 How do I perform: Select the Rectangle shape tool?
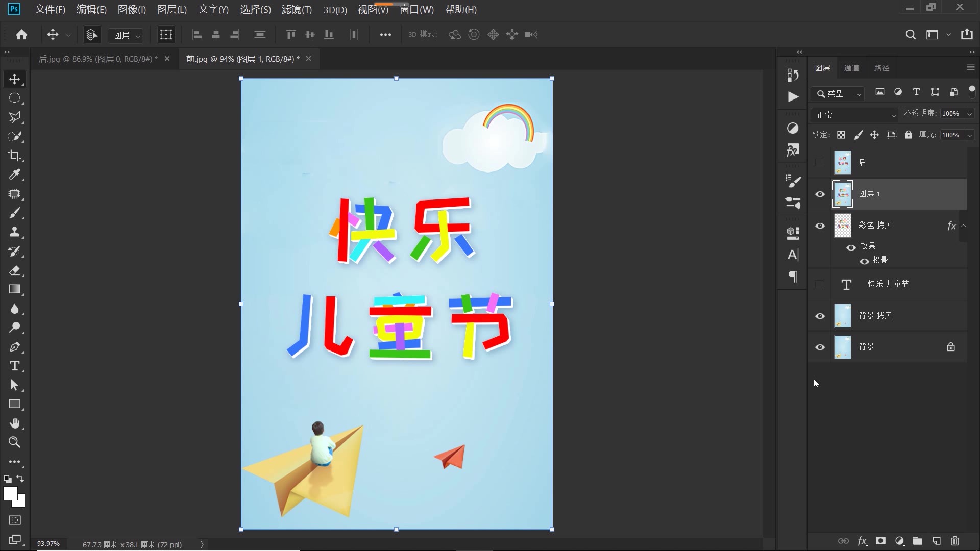click(14, 404)
